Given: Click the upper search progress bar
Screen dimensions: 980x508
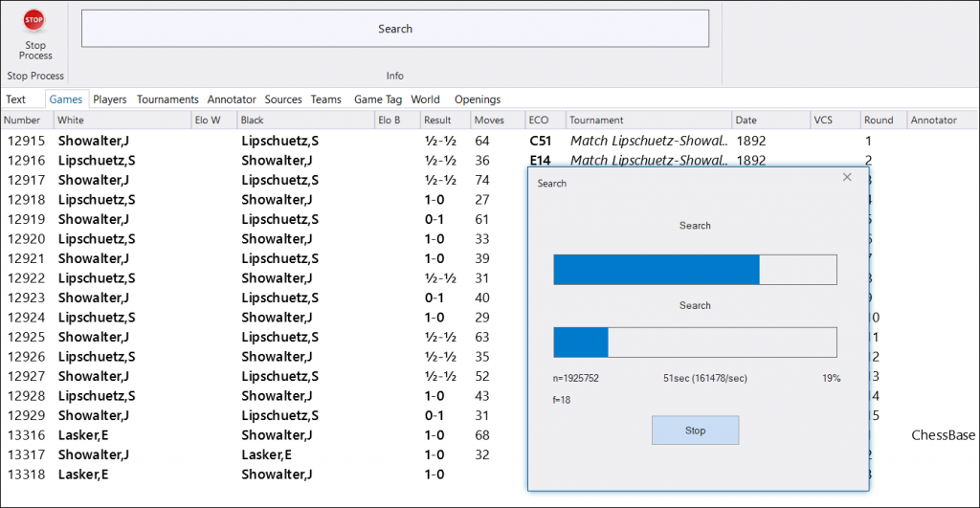Looking at the screenshot, I should pos(695,270).
